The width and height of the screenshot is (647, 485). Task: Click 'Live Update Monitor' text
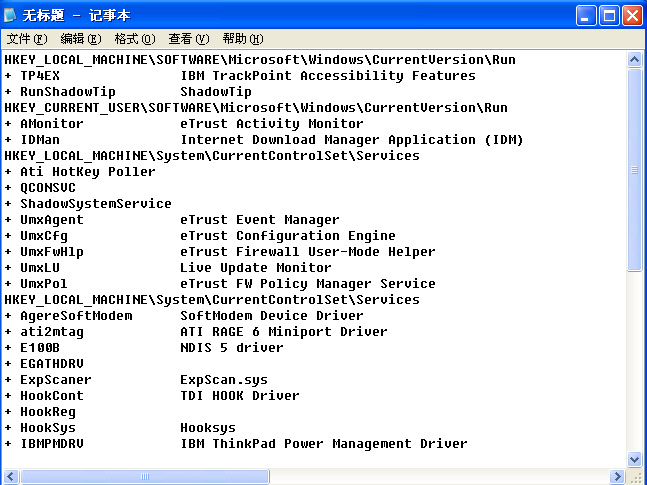coord(256,268)
